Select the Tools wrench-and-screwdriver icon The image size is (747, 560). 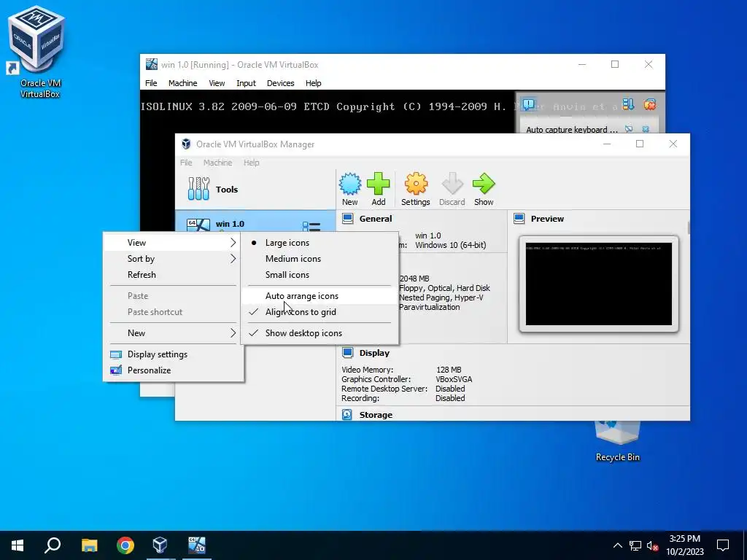point(198,189)
